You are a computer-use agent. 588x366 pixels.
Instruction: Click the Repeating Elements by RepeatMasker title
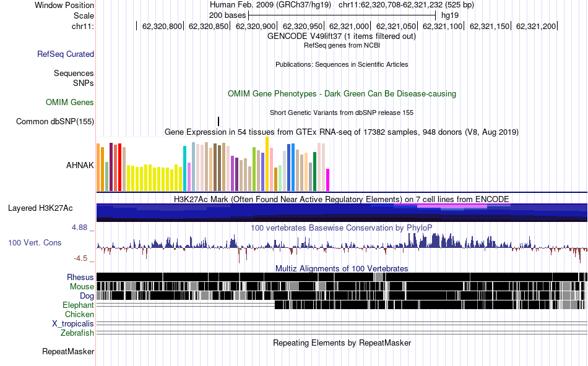[x=342, y=343]
